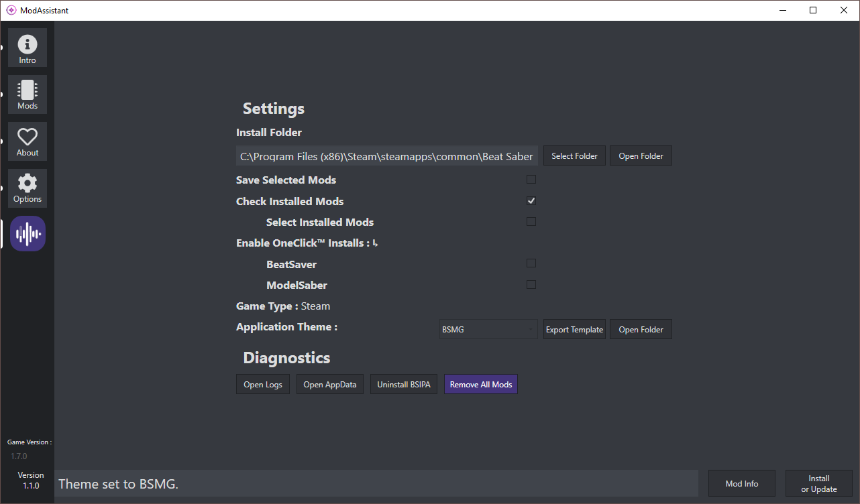Open the About heart page
860x504 pixels.
28,141
